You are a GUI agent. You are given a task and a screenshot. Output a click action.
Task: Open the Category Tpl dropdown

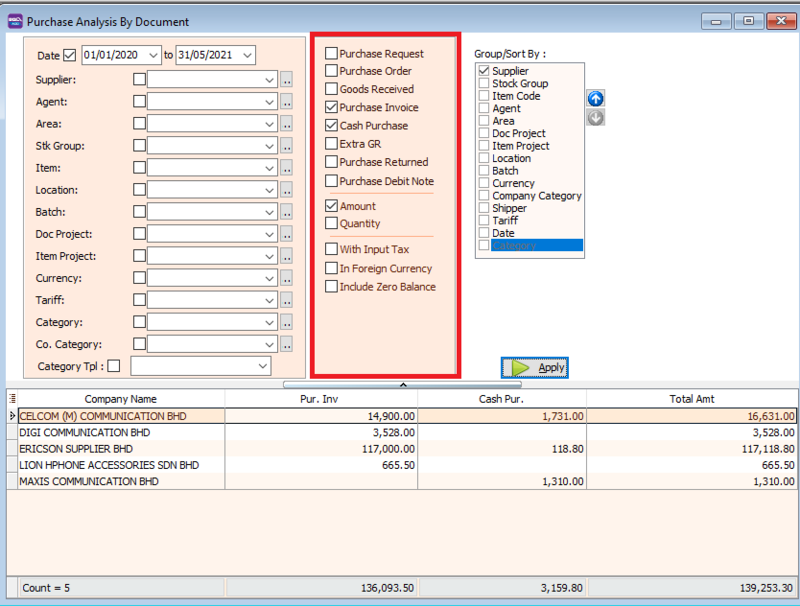262,366
